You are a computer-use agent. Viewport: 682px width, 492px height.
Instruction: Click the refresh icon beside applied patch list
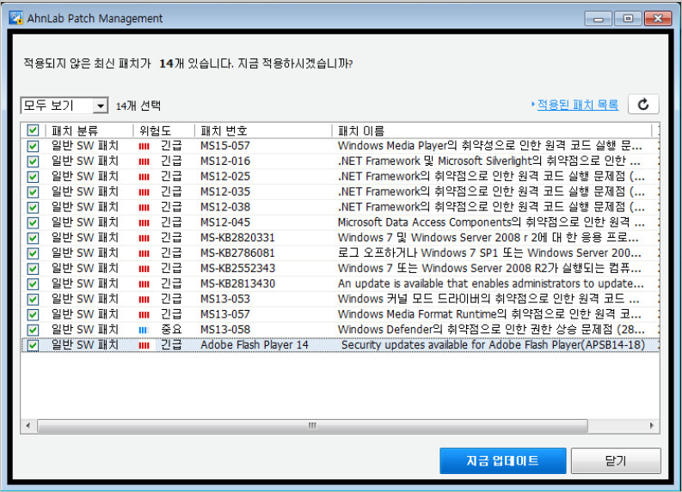point(644,105)
